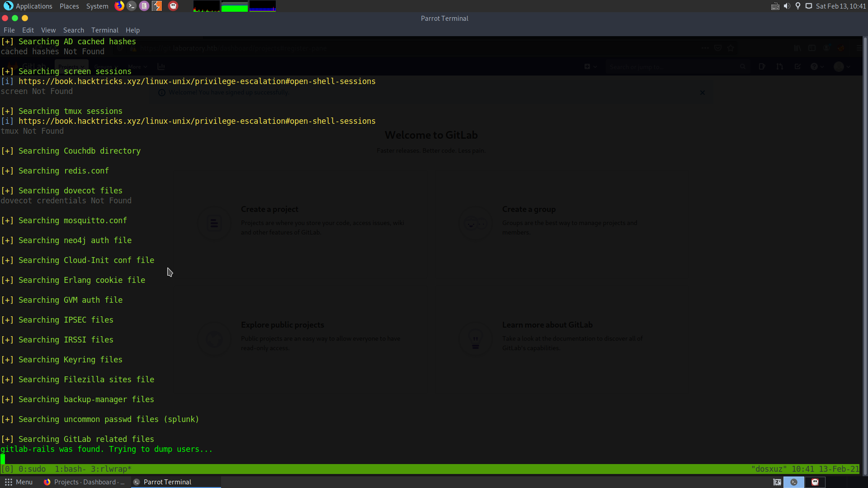The height and width of the screenshot is (488, 868).
Task: Open the System menu
Action: 97,6
